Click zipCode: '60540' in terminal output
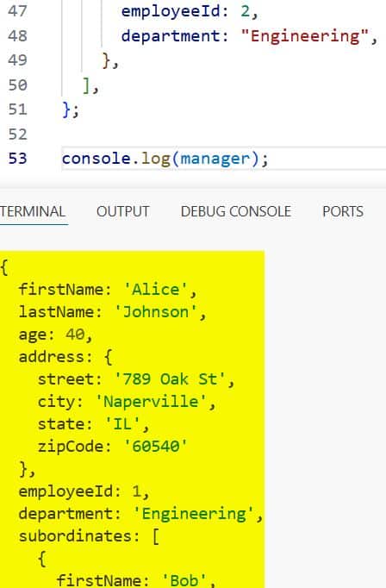386x588 pixels. coord(113,447)
